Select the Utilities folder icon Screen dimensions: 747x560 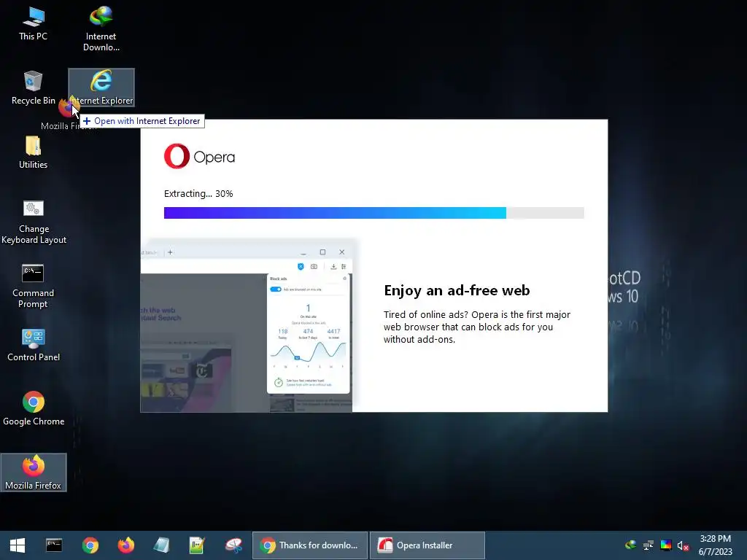pyautogui.click(x=34, y=152)
